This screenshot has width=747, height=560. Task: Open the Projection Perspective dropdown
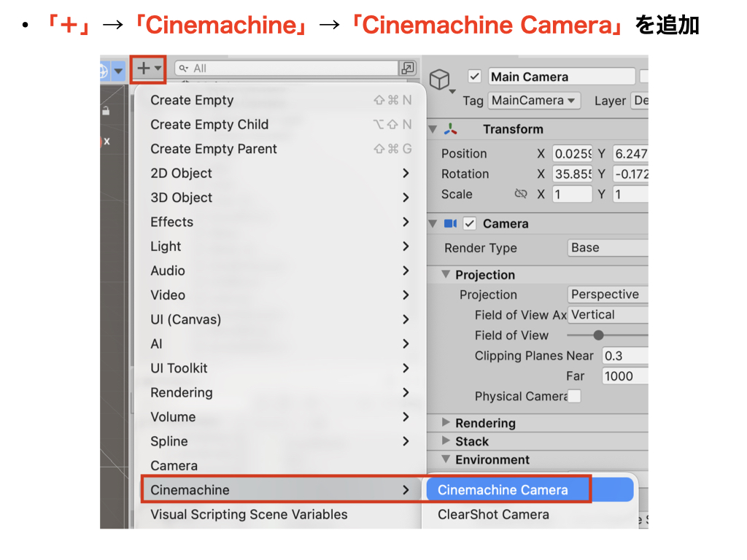[x=608, y=295]
